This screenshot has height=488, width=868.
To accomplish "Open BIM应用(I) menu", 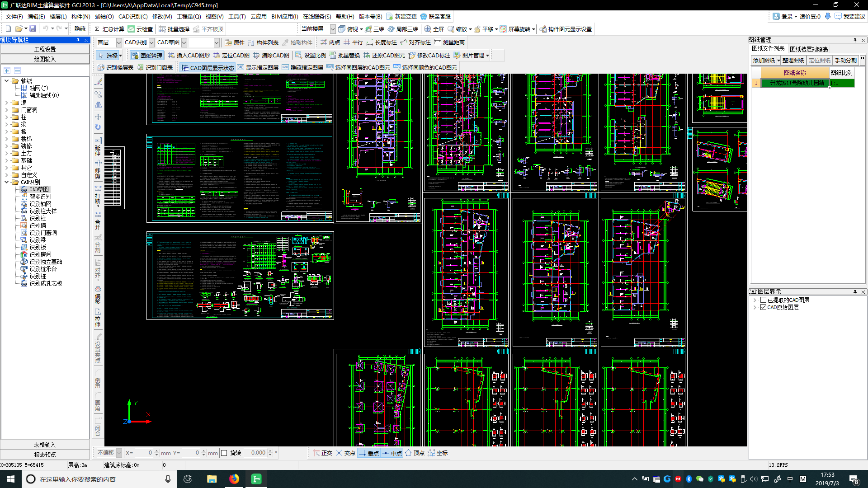I will (x=285, y=16).
